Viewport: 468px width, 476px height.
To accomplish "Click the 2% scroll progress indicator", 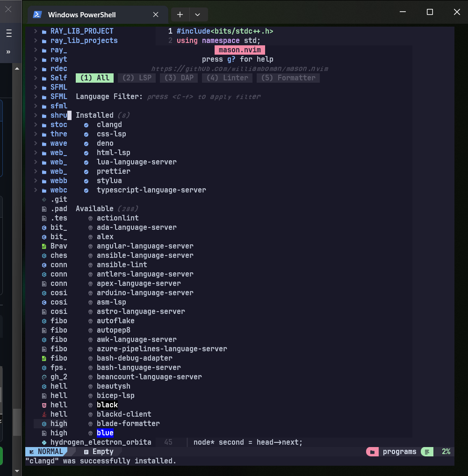I will coord(446,451).
